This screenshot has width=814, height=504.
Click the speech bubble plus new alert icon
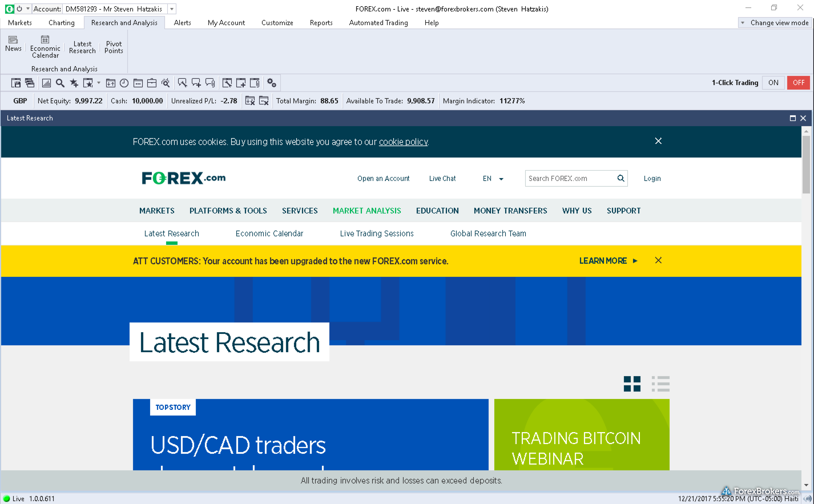tap(196, 83)
